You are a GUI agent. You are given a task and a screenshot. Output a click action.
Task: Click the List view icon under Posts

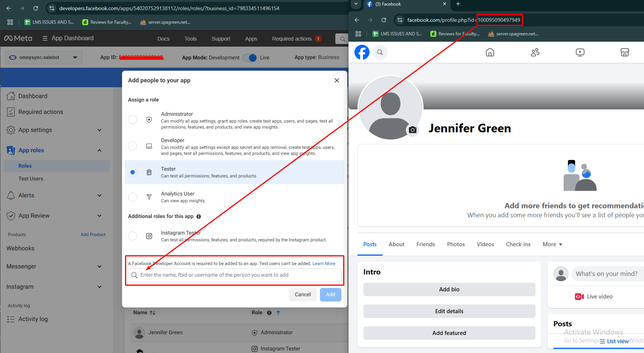(x=602, y=341)
